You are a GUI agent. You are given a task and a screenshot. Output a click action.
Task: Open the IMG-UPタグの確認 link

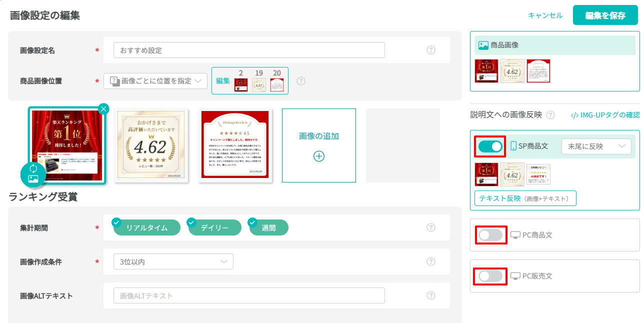tap(605, 115)
